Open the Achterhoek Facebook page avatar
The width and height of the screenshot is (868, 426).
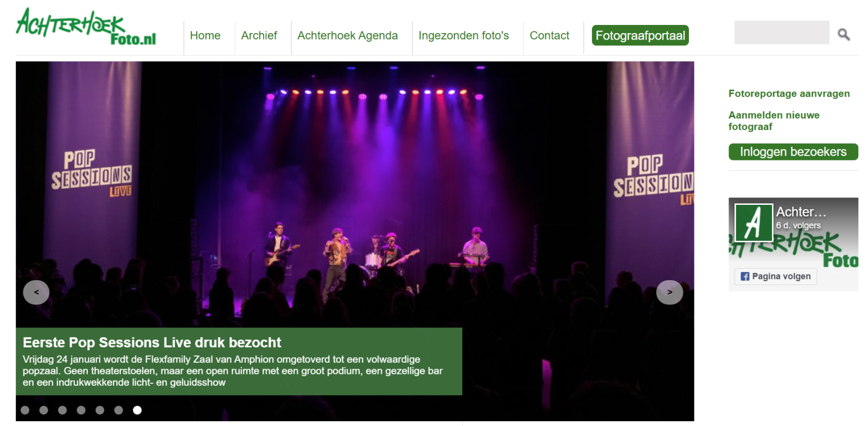[x=754, y=222]
